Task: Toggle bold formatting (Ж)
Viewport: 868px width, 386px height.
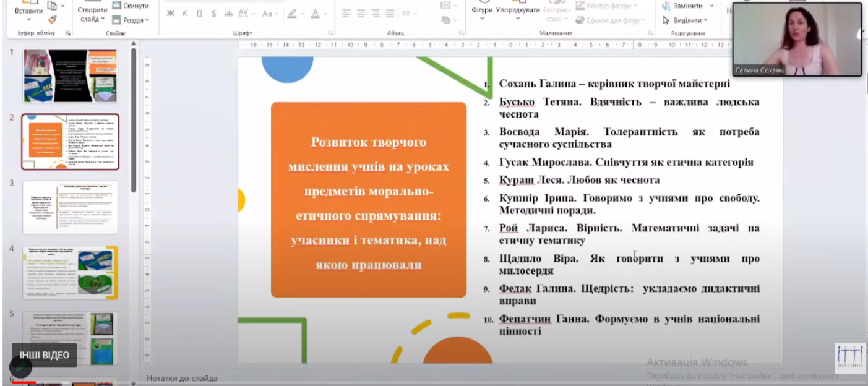Action: pos(171,14)
